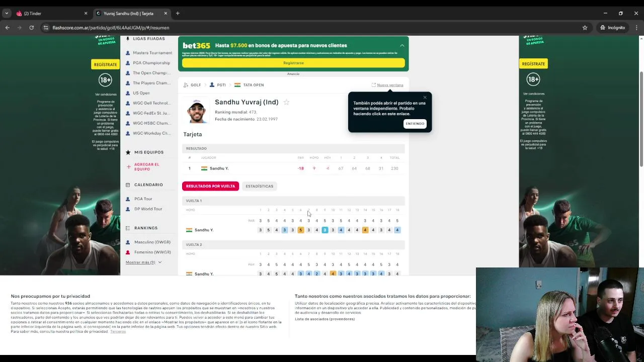Click the Rankings section icon
Viewport: 644px width, 362px height.
128,228
